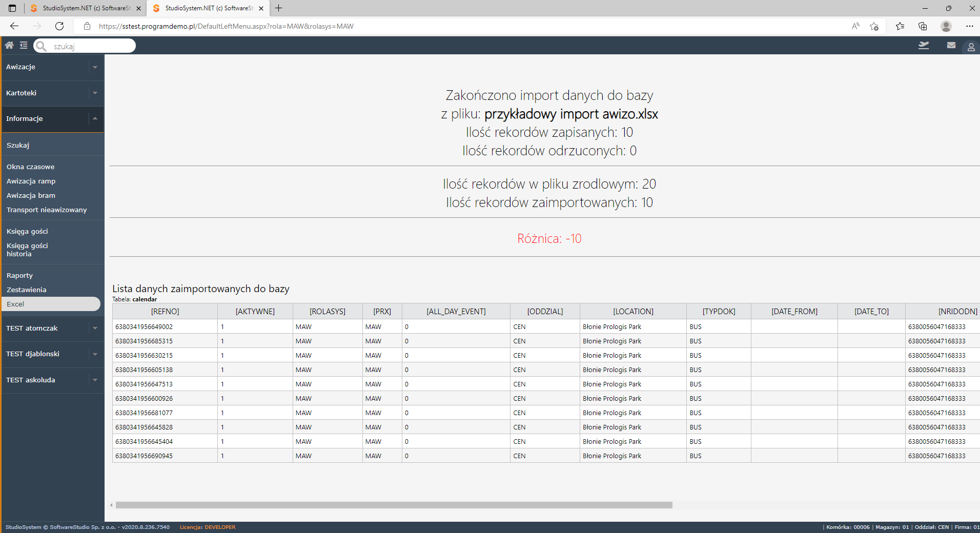980x533 pixels.
Task: Open browser profile avatar
Action: pyautogui.click(x=946, y=26)
